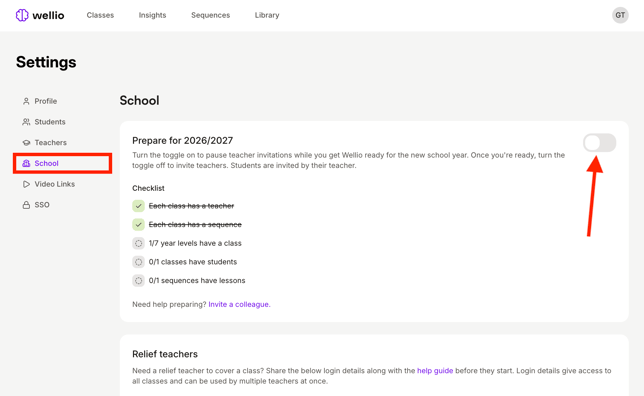Select Students in settings sidebar
644x396 pixels.
coord(50,122)
